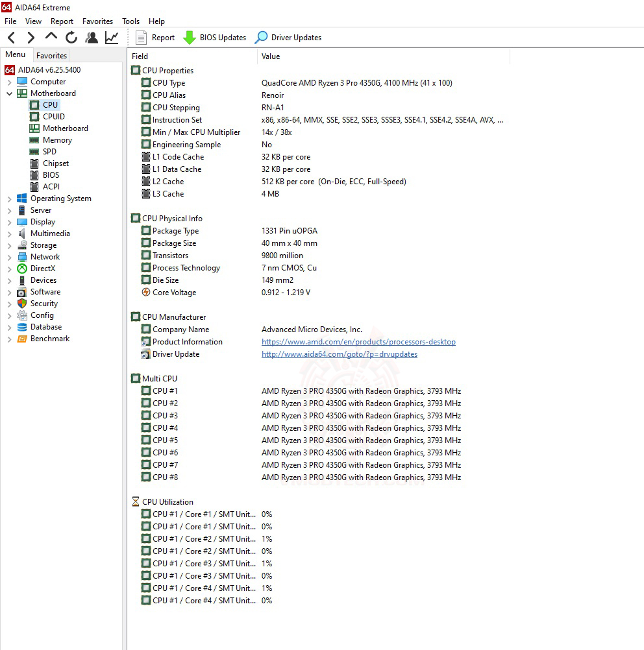The width and height of the screenshot is (644, 650).
Task: Select the Chipset icon in the tree
Action: pos(34,163)
